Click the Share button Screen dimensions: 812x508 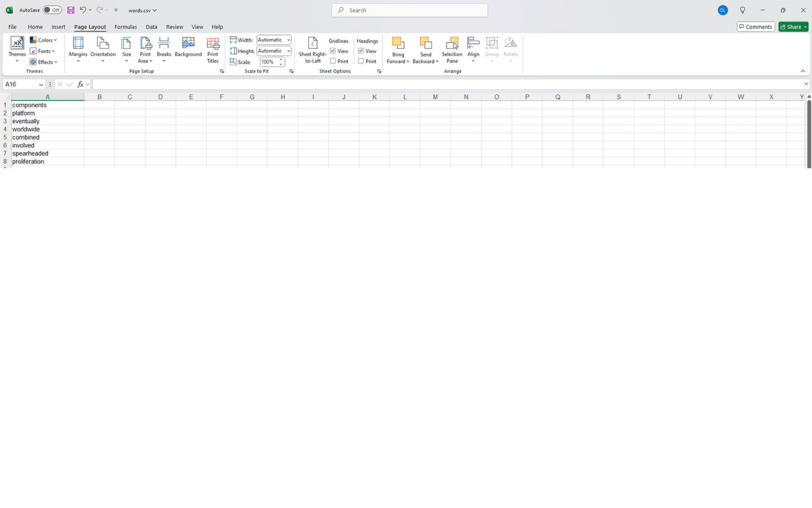794,27
